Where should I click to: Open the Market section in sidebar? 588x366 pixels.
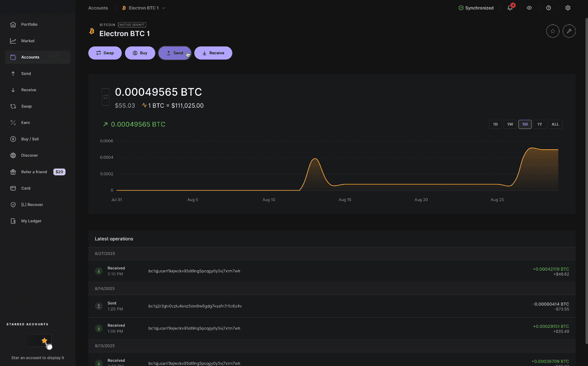[x=37, y=41]
